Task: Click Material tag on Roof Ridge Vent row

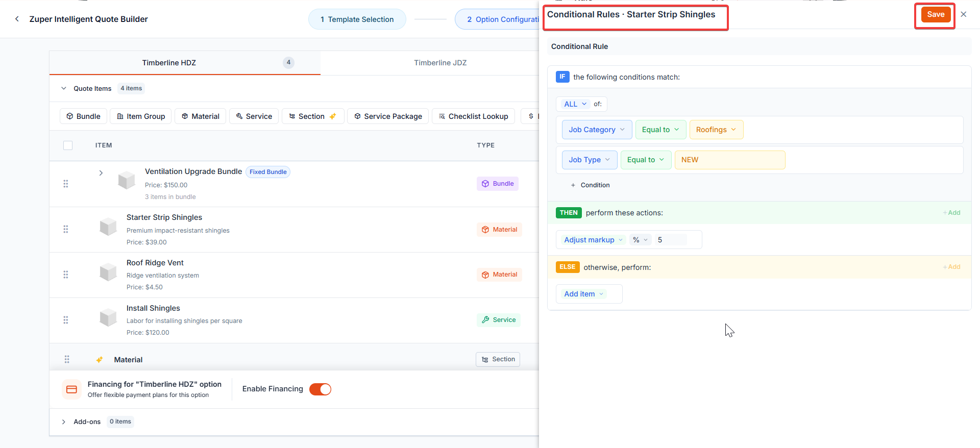Action: tap(500, 275)
